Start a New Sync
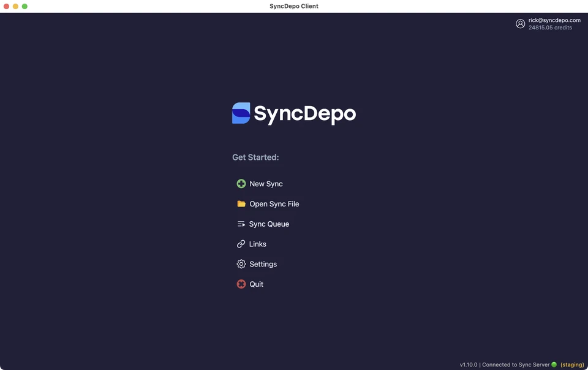 pos(266,184)
